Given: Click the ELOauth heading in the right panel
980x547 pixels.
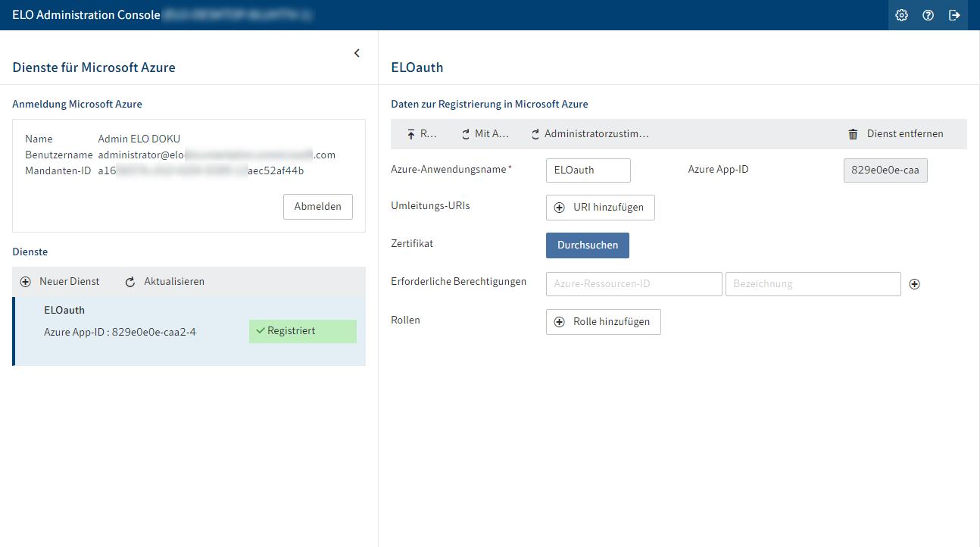Looking at the screenshot, I should click(417, 67).
